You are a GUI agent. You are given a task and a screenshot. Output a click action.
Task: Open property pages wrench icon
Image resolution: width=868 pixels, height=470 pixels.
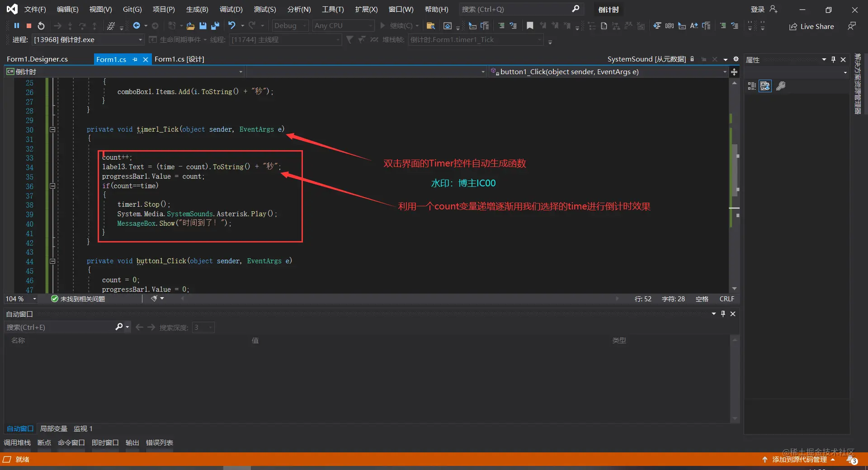click(781, 86)
